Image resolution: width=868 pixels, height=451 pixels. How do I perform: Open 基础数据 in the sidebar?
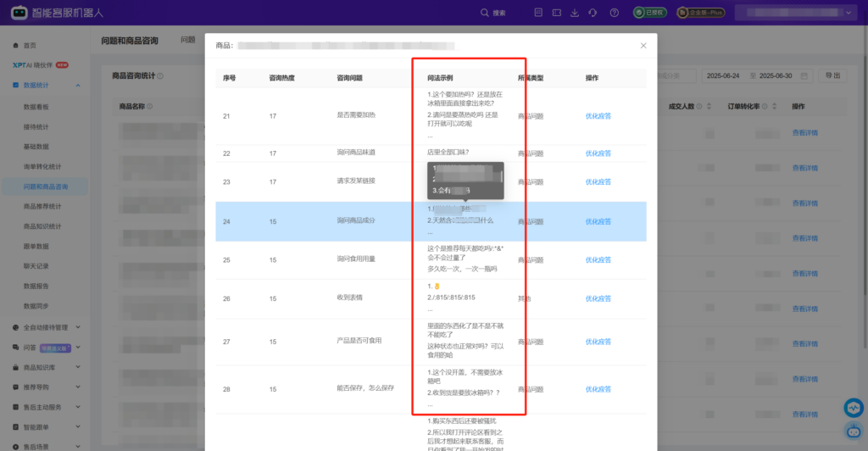36,147
